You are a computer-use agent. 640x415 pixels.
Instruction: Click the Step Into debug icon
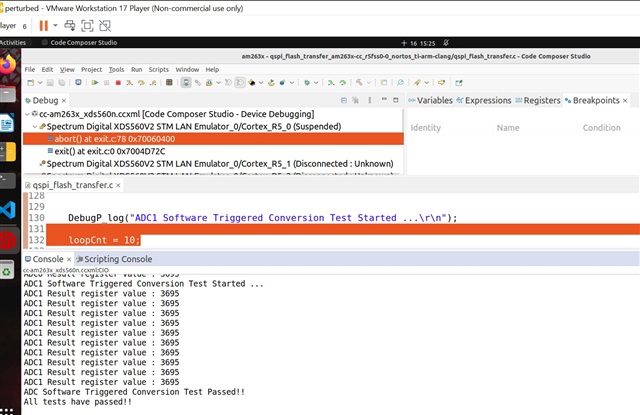[x=129, y=82]
